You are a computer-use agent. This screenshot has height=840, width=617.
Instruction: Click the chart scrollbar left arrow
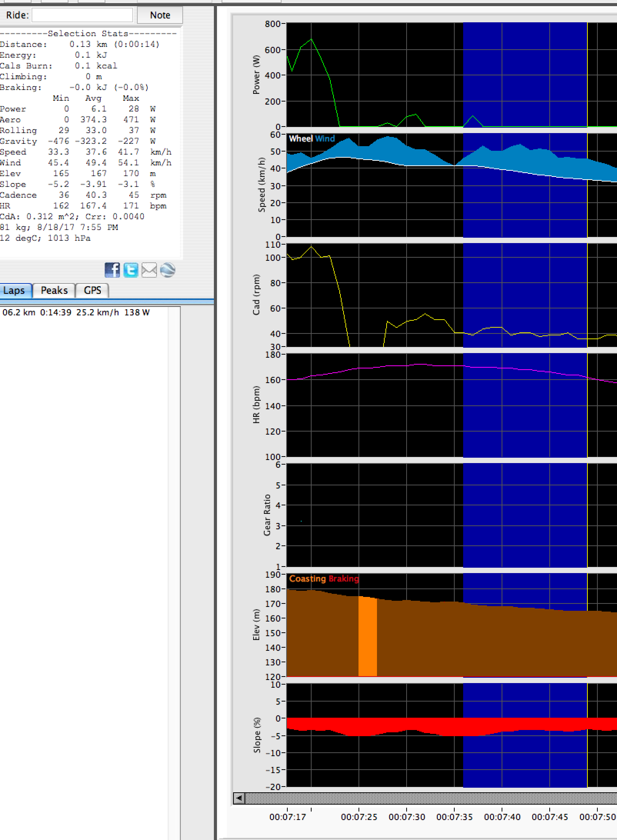click(x=239, y=798)
